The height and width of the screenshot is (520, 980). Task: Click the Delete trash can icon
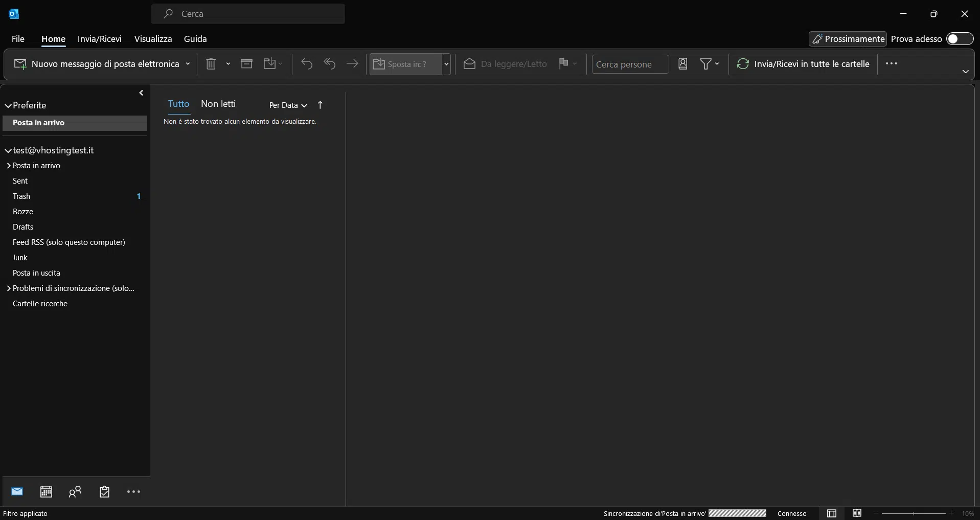[x=211, y=64]
